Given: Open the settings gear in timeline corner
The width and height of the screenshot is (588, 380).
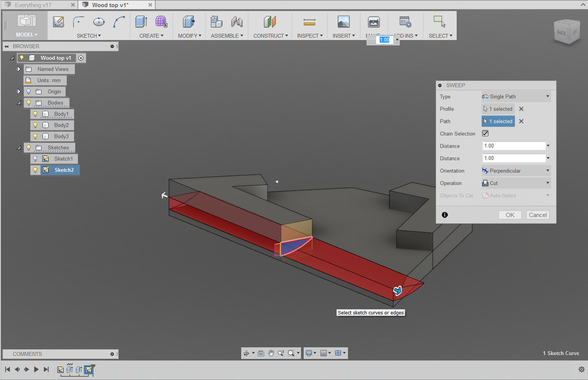Looking at the screenshot, I should (x=581, y=369).
